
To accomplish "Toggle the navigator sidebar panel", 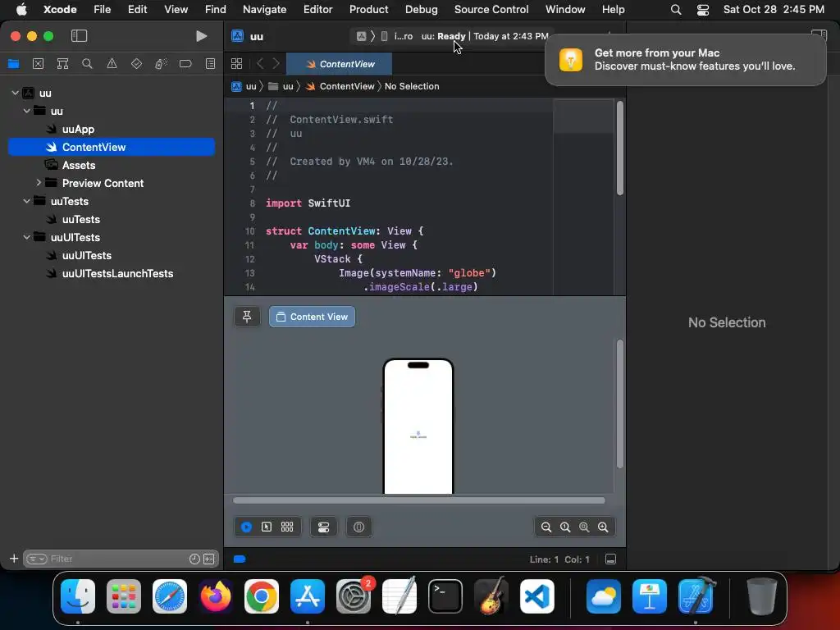I will tap(79, 36).
